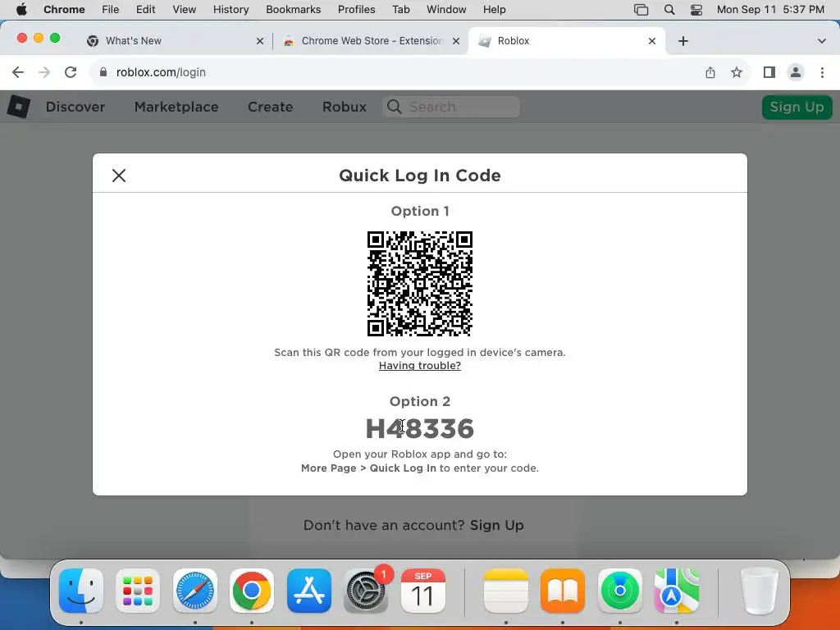Image resolution: width=840 pixels, height=630 pixels.
Task: Open the Window menu
Action: (x=446, y=10)
